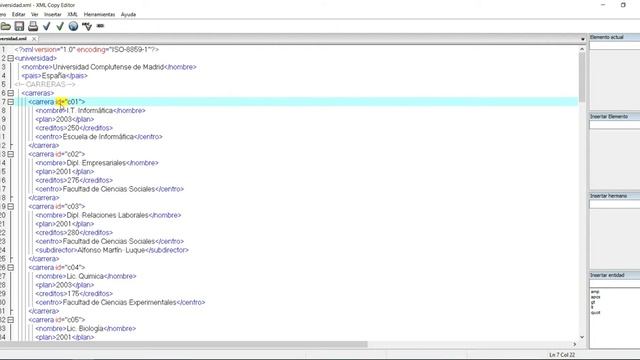Screen dimensions: 640x360
Task: Click the Insertar entidad input field
Action: click(x=615, y=284)
